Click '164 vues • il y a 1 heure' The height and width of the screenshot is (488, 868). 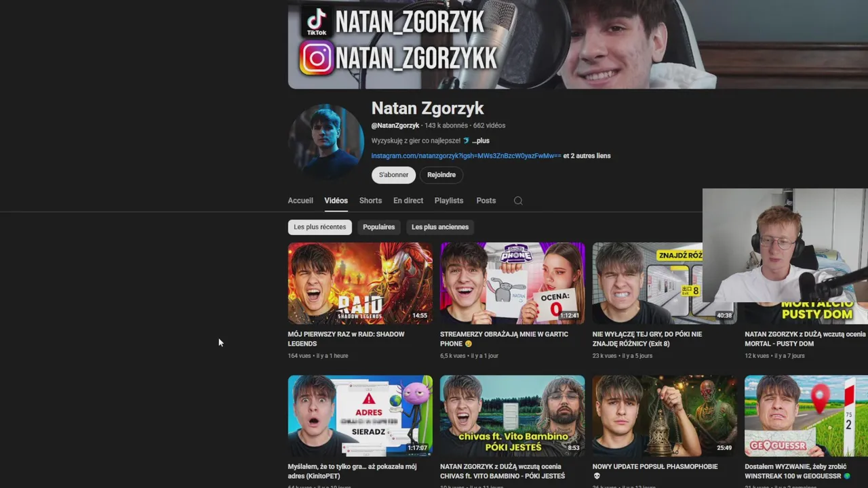point(318,356)
